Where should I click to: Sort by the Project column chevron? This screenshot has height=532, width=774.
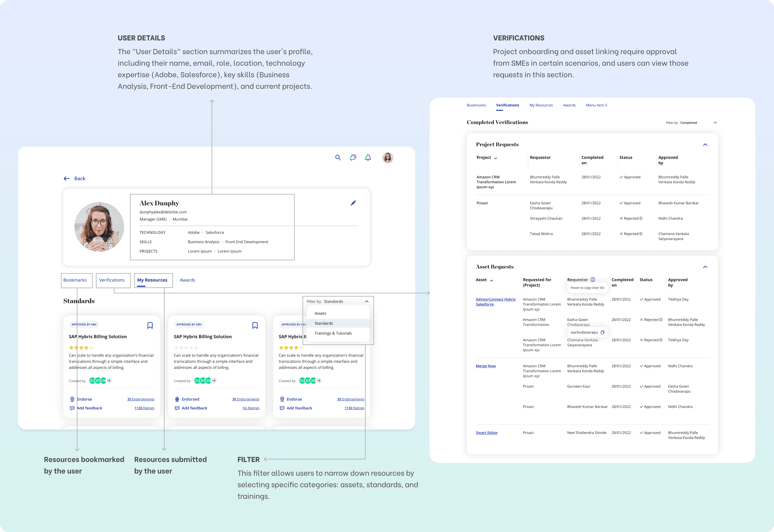coord(496,158)
